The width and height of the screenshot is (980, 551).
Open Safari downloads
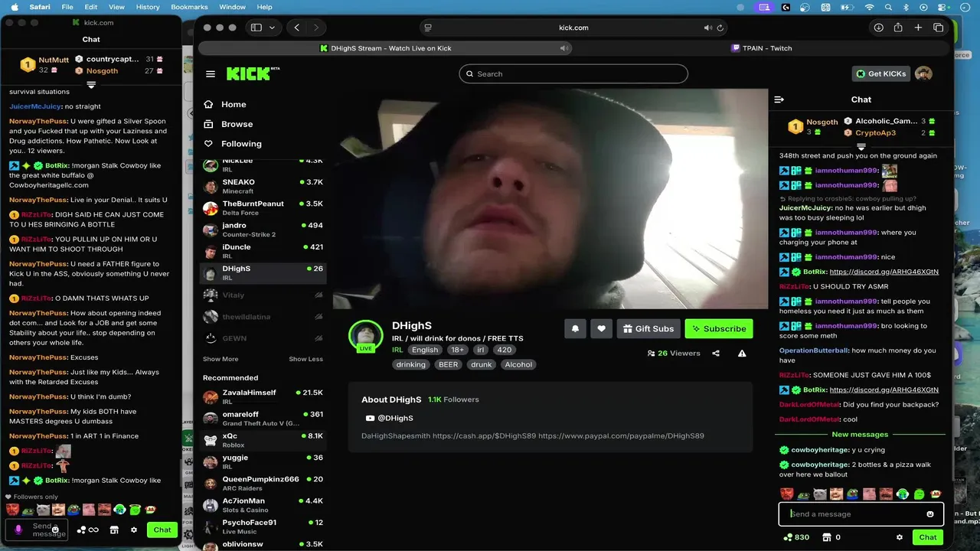(x=878, y=28)
